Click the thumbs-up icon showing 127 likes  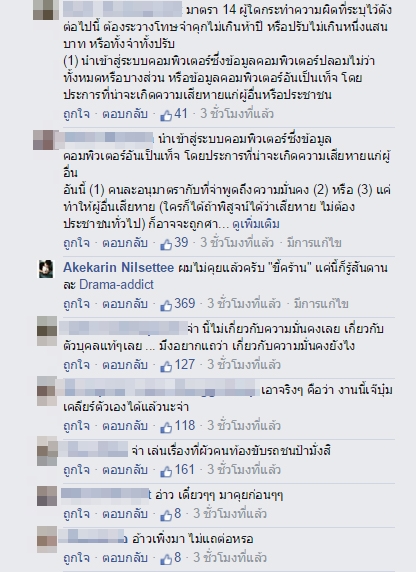tap(166, 366)
